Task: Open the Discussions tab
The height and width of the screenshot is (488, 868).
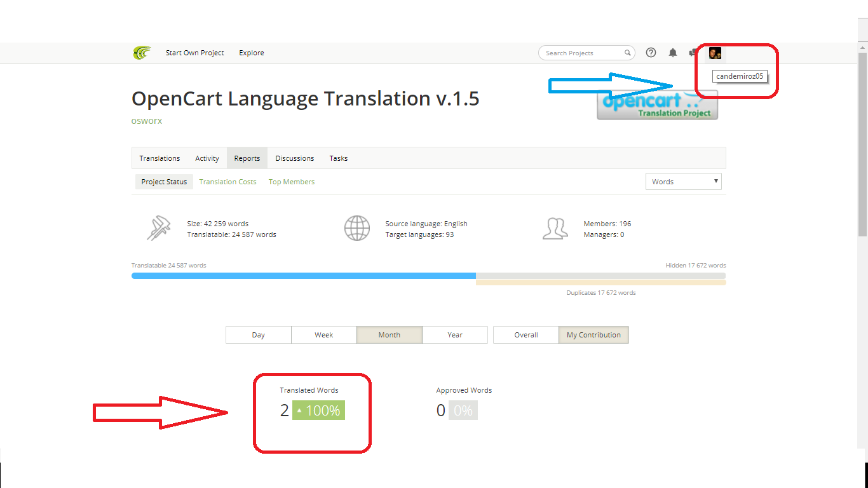Action: [x=295, y=158]
